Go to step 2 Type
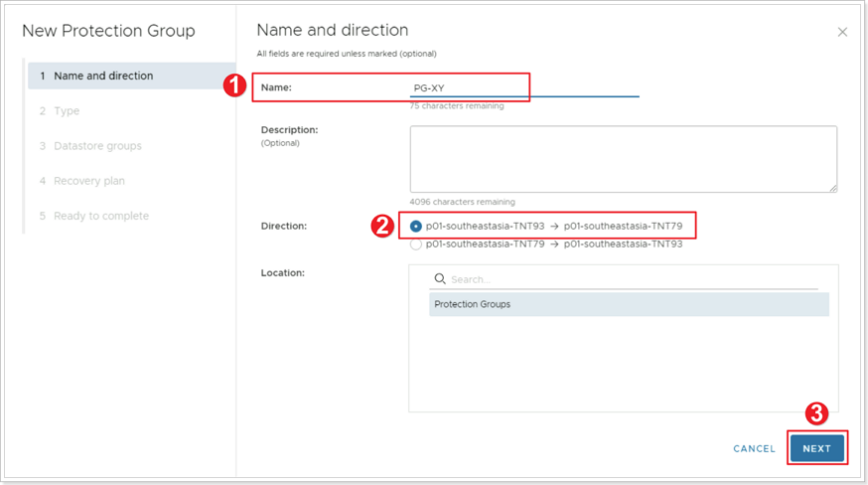 [60, 111]
